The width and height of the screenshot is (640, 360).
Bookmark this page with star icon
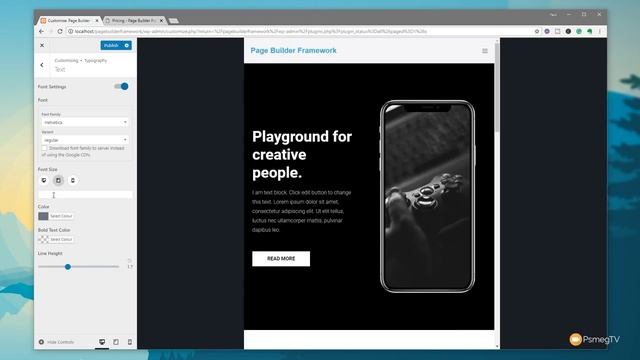(x=537, y=31)
